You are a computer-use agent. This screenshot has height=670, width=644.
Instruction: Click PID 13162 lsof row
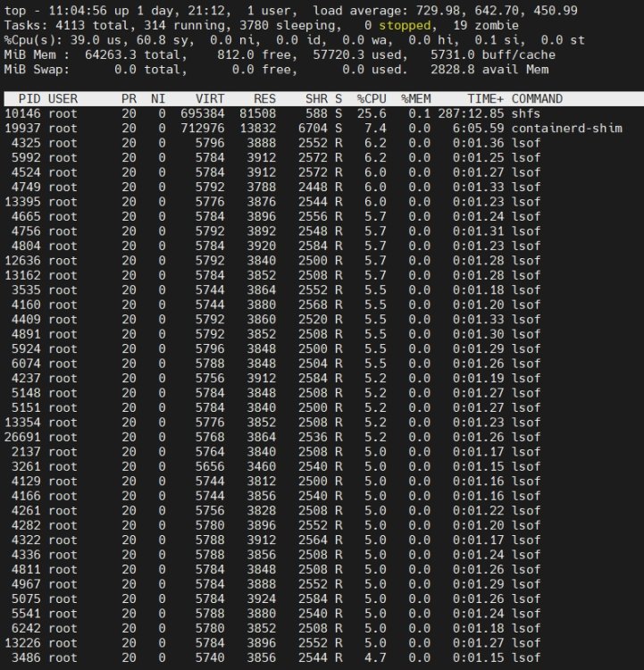click(x=272, y=275)
